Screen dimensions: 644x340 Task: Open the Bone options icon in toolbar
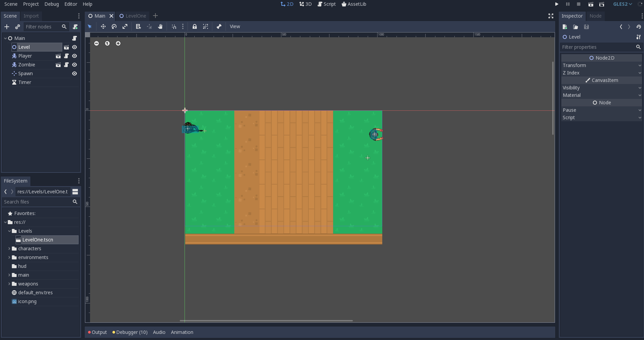219,26
